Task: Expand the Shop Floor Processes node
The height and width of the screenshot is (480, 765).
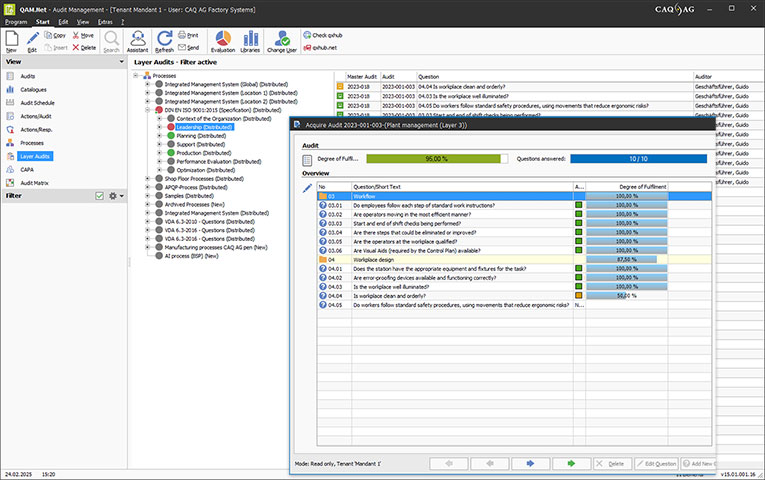Action: (x=148, y=178)
